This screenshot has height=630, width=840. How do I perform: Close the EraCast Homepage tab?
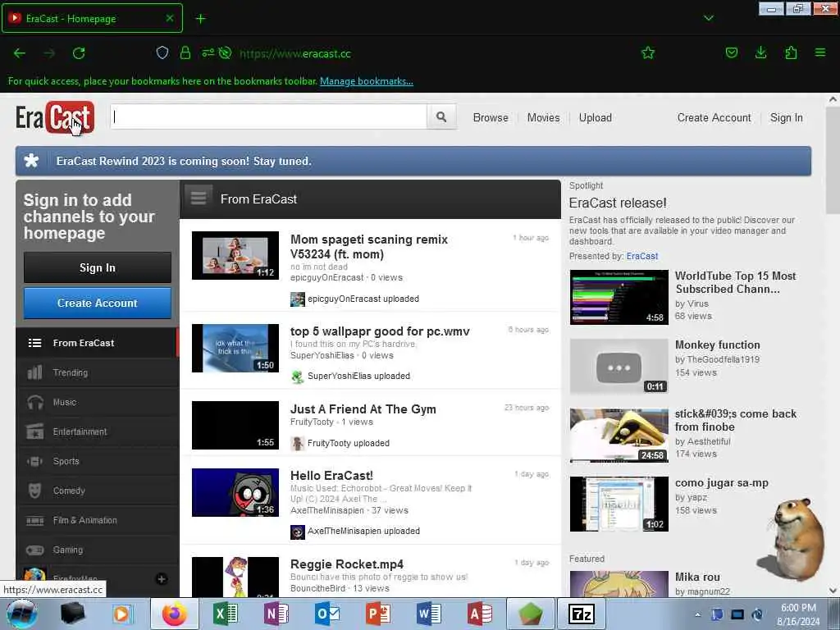pos(169,18)
